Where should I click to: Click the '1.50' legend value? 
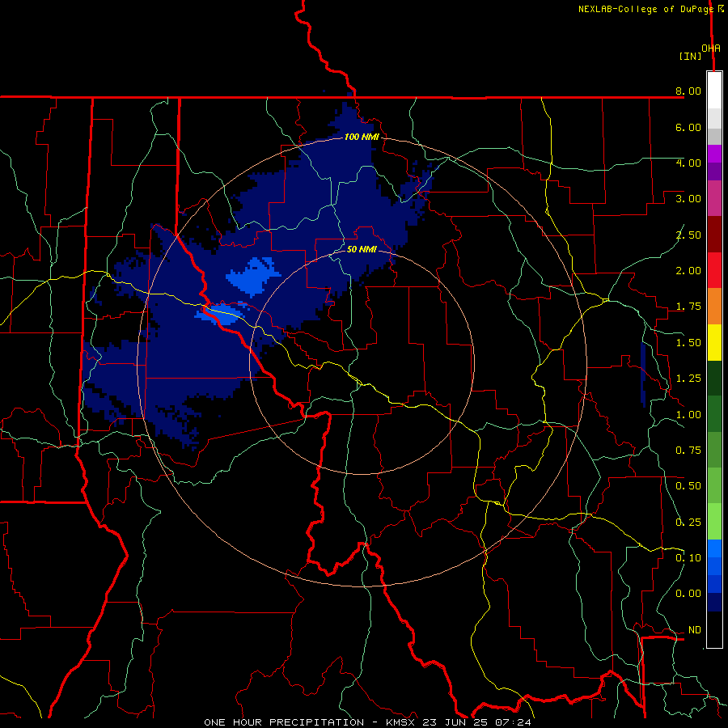click(x=688, y=343)
